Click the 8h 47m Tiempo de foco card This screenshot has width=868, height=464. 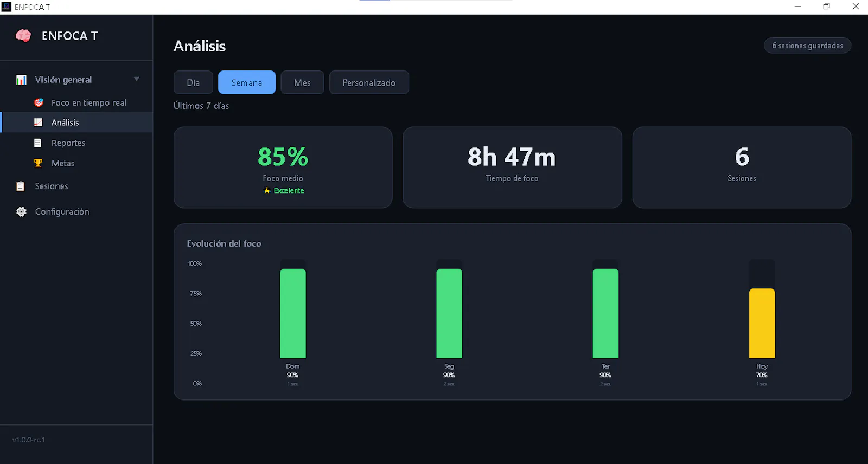pos(512,167)
